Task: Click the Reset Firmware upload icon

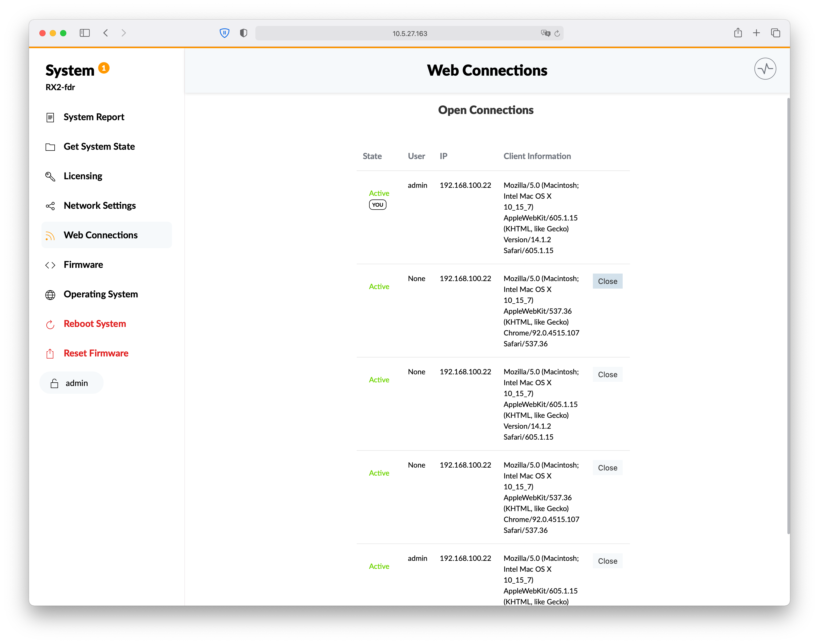Action: tap(50, 354)
